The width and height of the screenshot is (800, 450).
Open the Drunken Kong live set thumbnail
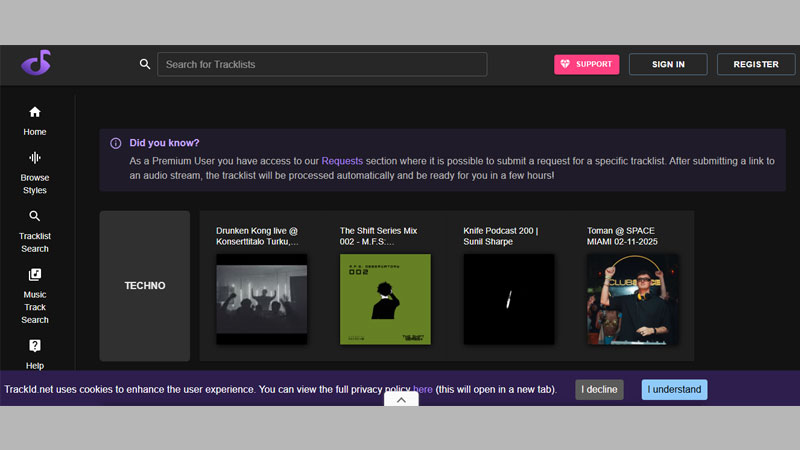pos(262,299)
